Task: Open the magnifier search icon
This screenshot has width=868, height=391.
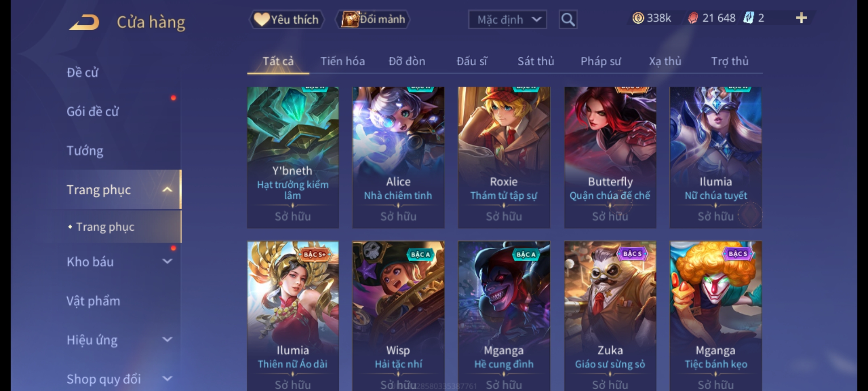Action: (x=568, y=20)
